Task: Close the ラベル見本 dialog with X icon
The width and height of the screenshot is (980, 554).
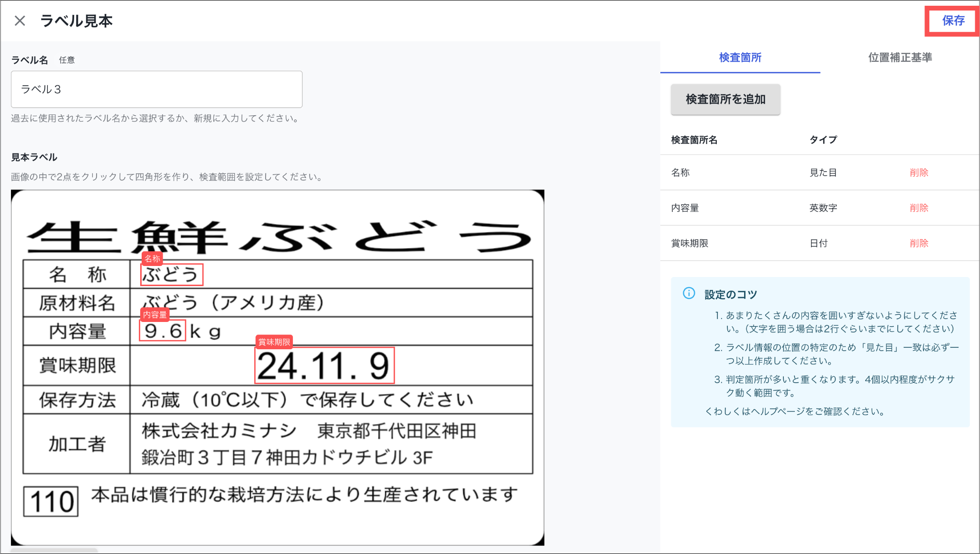Action: 20,21
